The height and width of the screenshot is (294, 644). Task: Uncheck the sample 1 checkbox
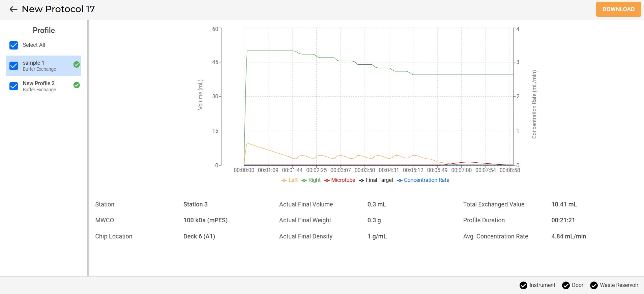[x=14, y=66]
